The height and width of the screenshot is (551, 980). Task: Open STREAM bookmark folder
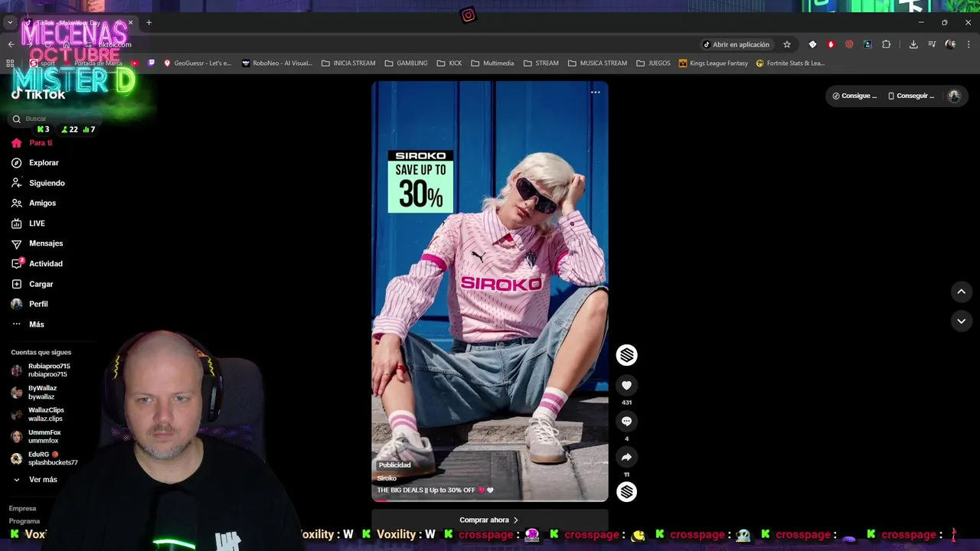[541, 64]
